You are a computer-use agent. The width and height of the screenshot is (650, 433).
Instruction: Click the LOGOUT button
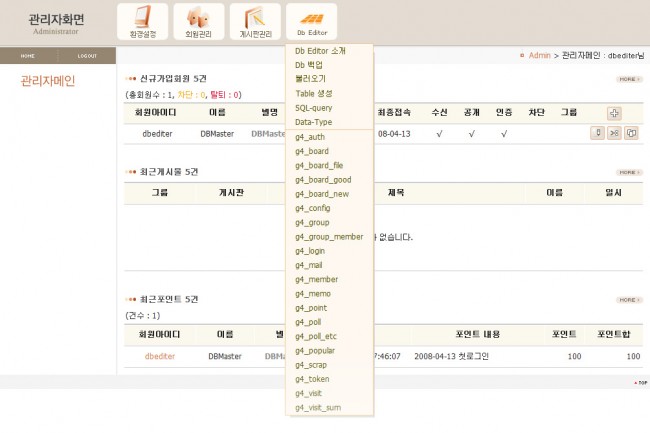pos(87,56)
